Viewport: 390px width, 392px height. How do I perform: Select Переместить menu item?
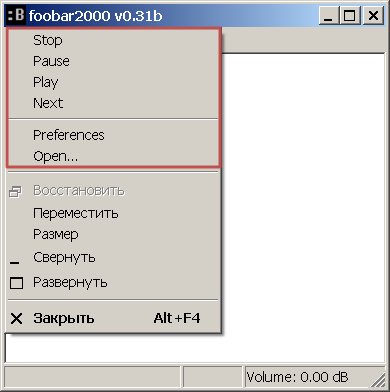(113, 213)
